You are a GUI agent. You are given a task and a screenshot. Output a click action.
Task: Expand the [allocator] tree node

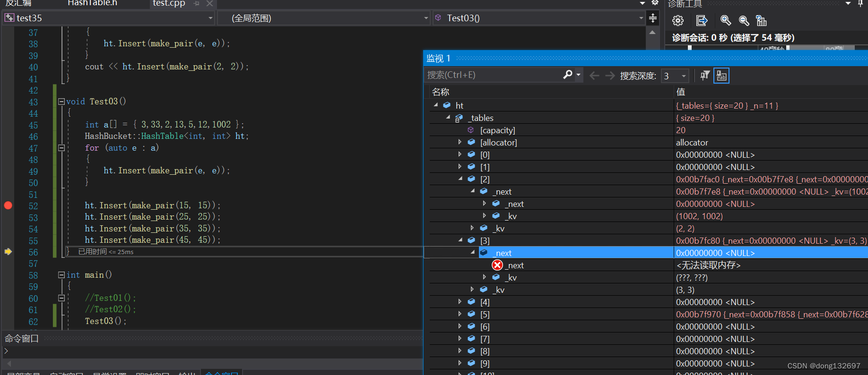coord(460,142)
